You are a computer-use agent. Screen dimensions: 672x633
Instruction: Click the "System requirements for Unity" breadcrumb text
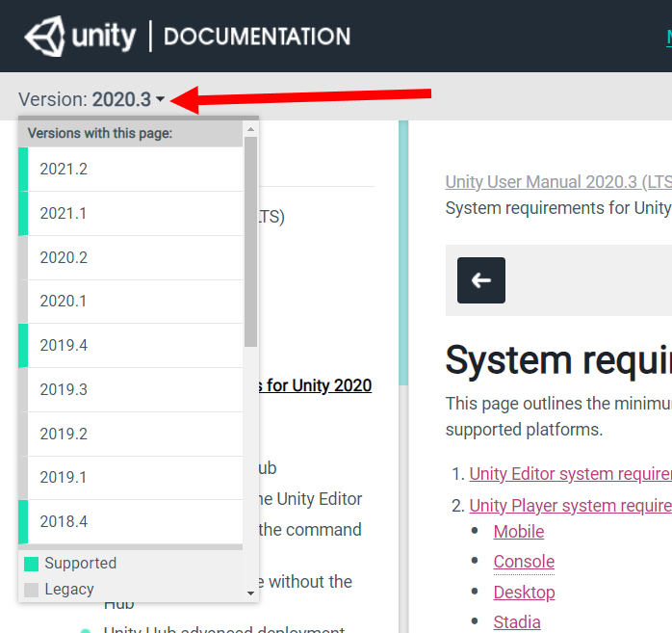[x=558, y=208]
